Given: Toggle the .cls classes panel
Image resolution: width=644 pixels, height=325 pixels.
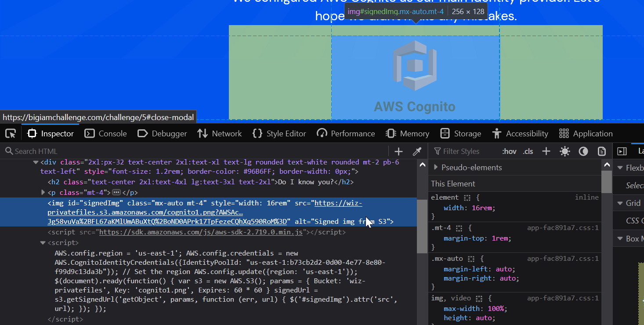Looking at the screenshot, I should [x=528, y=151].
